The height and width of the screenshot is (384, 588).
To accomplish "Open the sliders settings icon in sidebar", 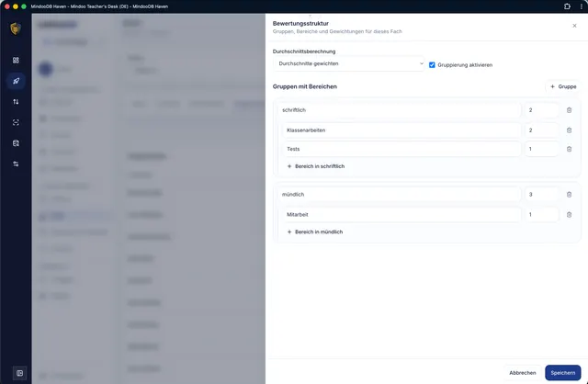I will [16, 164].
